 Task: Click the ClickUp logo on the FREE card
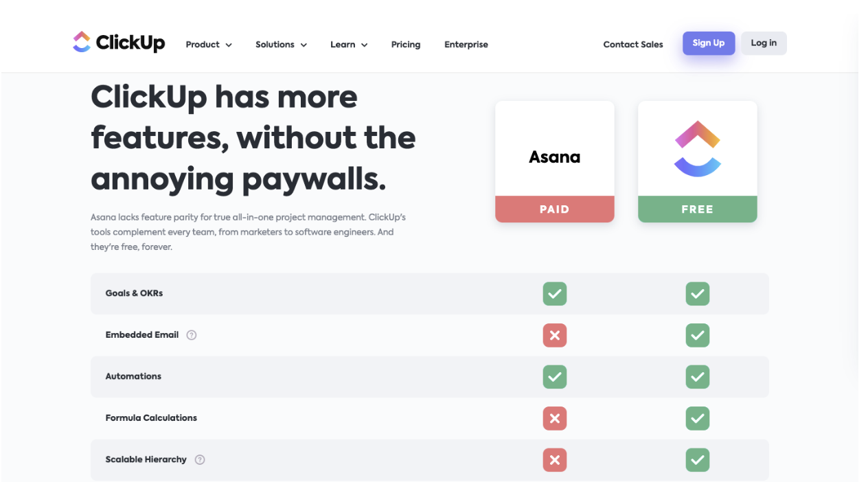[698, 148]
